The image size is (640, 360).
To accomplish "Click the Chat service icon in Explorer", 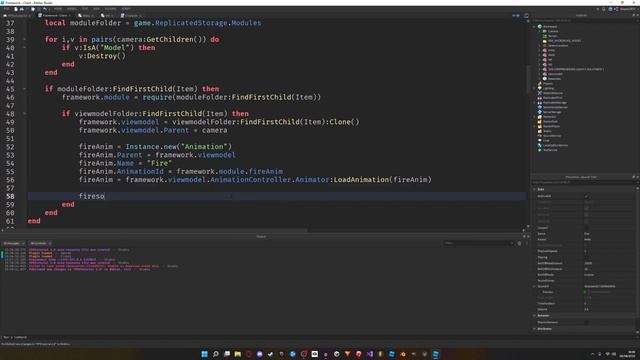I will (x=540, y=140).
